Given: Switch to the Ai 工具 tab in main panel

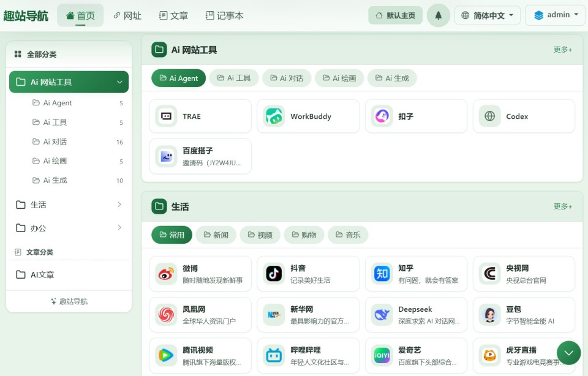Looking at the screenshot, I should [x=234, y=78].
